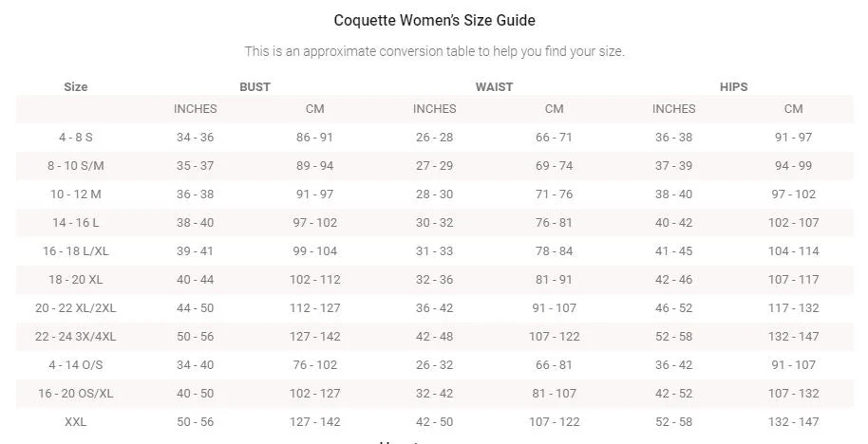Click the 76 - 102 bust cm cell
The width and height of the screenshot is (868, 444).
coord(315,365)
